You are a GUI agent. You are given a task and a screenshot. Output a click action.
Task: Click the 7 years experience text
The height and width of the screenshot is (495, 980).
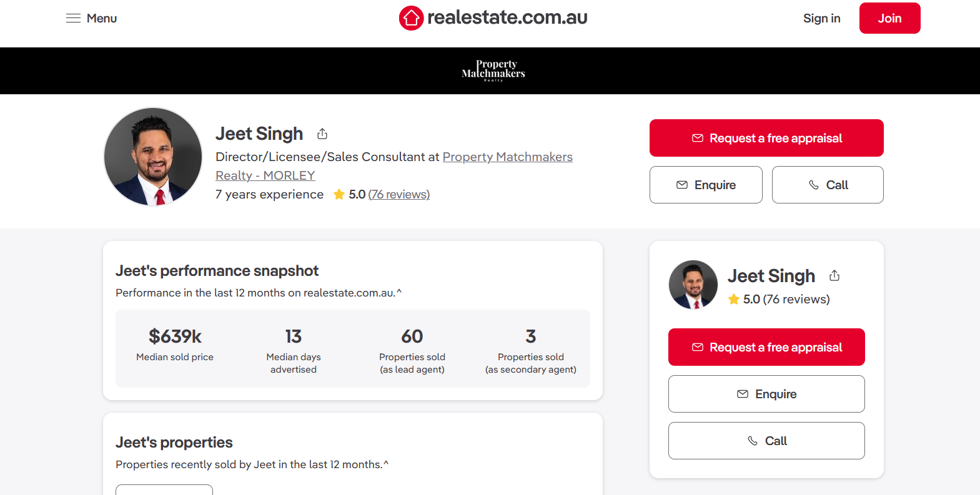(269, 194)
